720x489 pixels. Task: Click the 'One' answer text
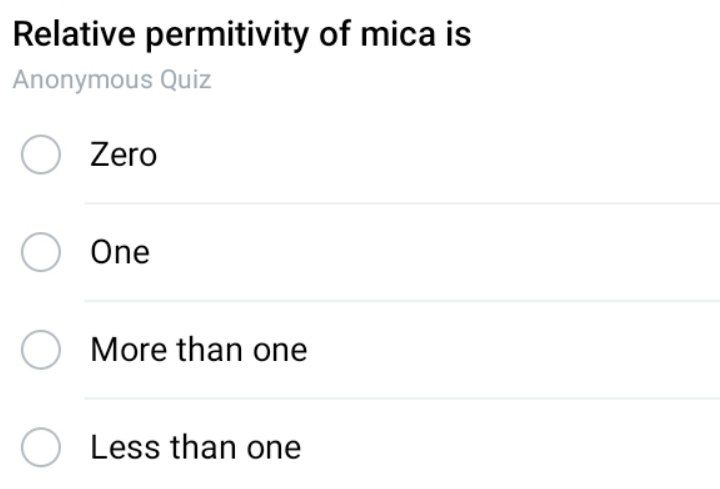[120, 252]
